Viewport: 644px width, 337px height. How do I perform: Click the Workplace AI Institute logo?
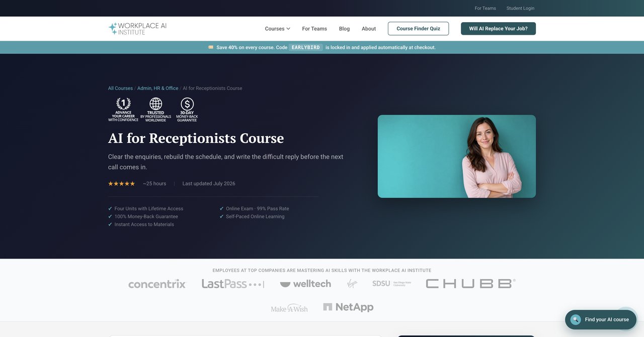[137, 29]
